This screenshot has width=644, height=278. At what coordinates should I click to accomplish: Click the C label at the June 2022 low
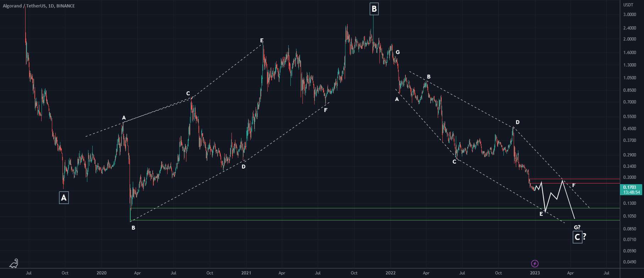coord(454,162)
